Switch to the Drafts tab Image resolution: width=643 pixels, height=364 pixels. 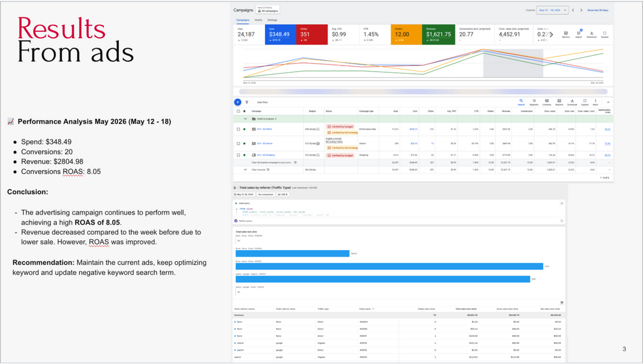click(x=258, y=20)
